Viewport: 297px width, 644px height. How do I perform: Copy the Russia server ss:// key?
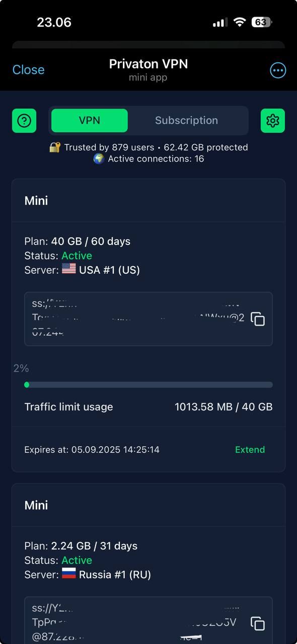click(x=258, y=623)
